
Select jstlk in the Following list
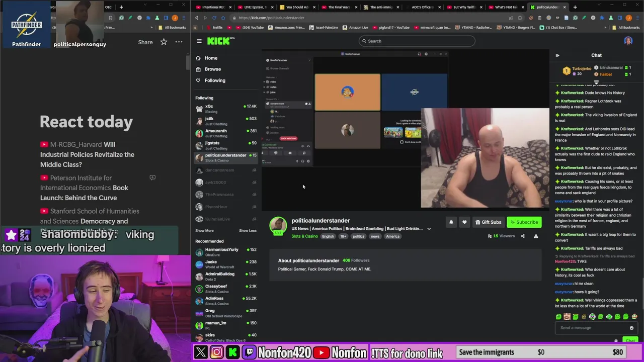[x=226, y=121]
